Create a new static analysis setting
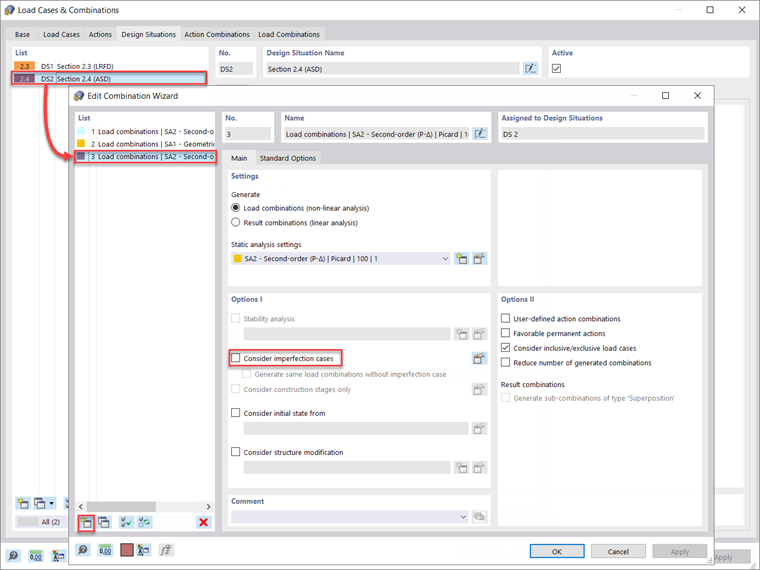The height and width of the screenshot is (570, 760). [461, 259]
